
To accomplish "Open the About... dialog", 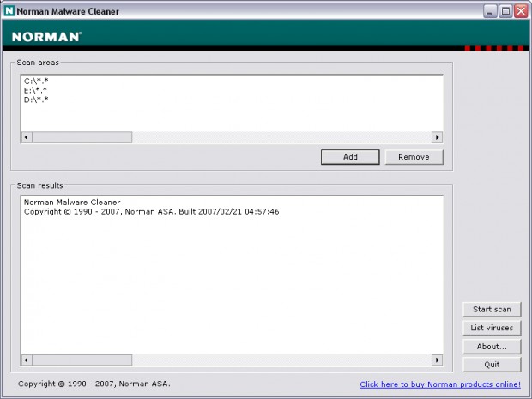I will point(492,347).
